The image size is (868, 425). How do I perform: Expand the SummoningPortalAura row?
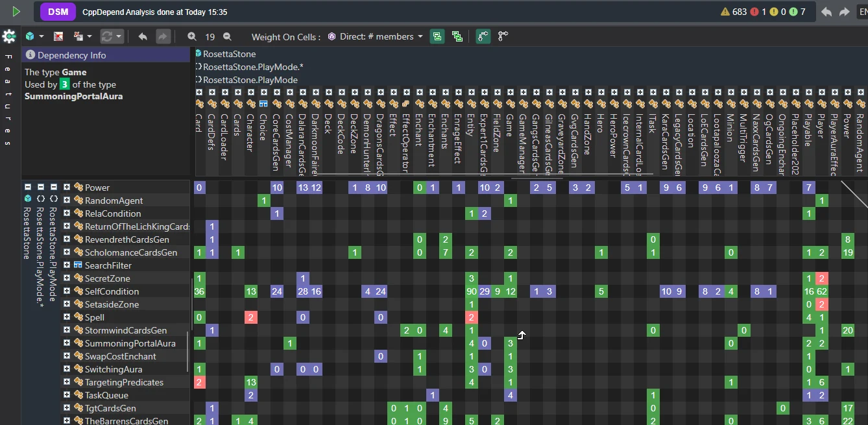(x=66, y=343)
